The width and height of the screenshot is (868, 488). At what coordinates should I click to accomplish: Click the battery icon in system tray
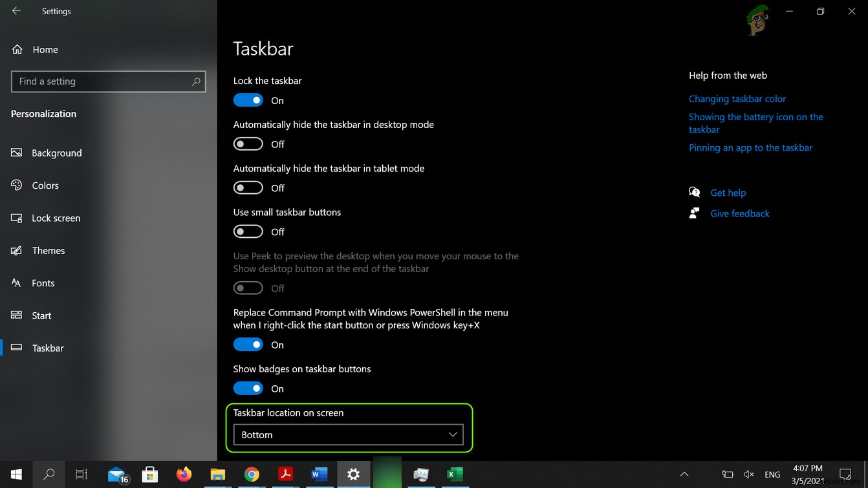pyautogui.click(x=727, y=474)
